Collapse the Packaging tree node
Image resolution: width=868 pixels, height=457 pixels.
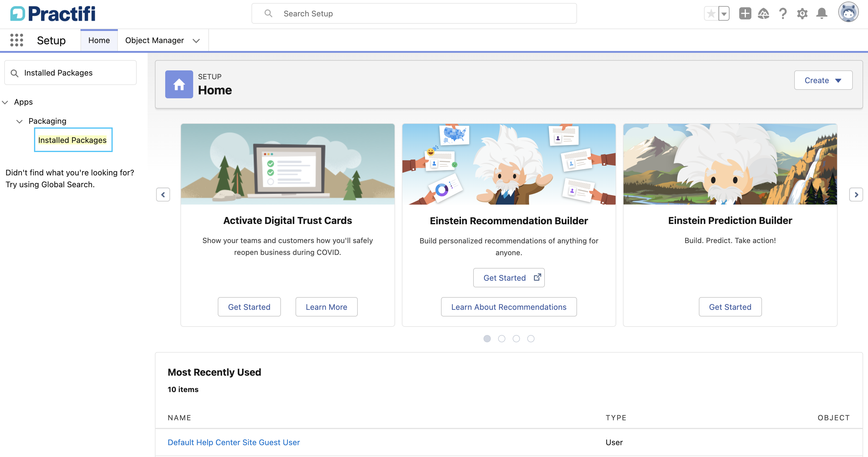(19, 121)
